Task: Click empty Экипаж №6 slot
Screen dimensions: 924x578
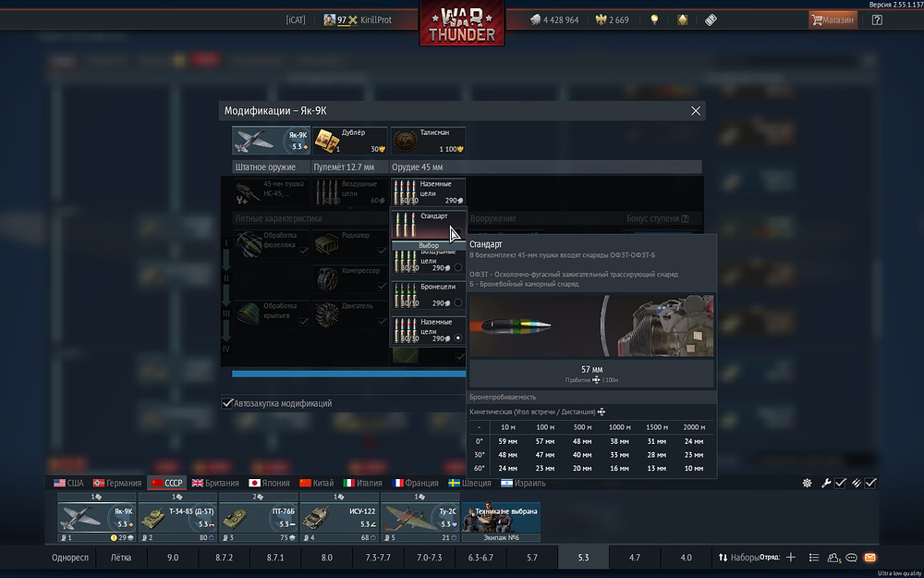Action: [x=500, y=522]
